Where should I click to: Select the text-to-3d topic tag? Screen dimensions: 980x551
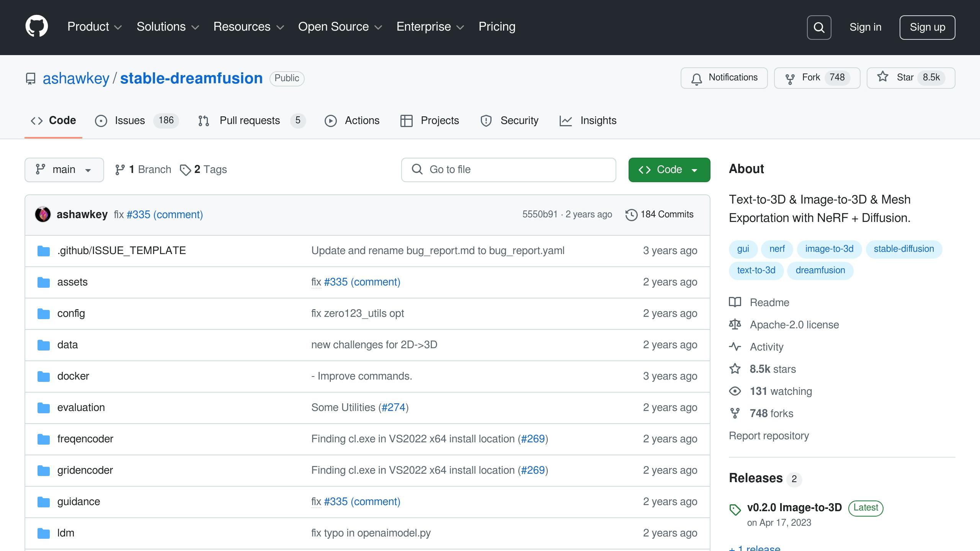pyautogui.click(x=756, y=271)
